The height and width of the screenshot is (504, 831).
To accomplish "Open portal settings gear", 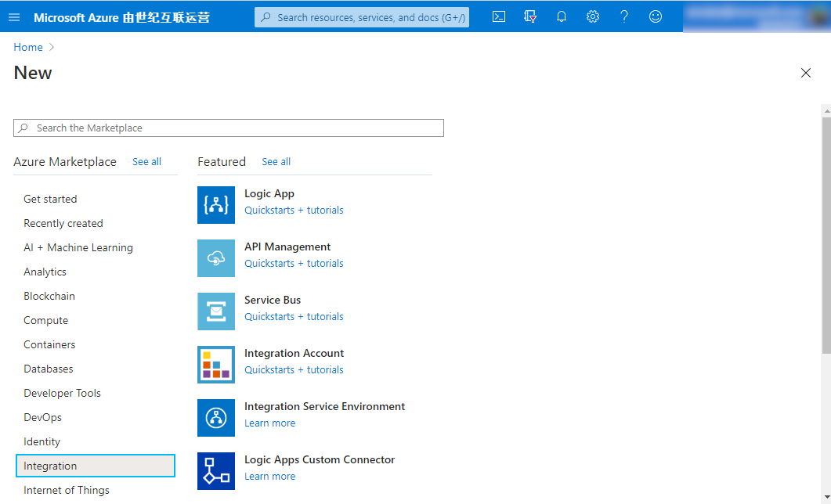I will (x=593, y=17).
